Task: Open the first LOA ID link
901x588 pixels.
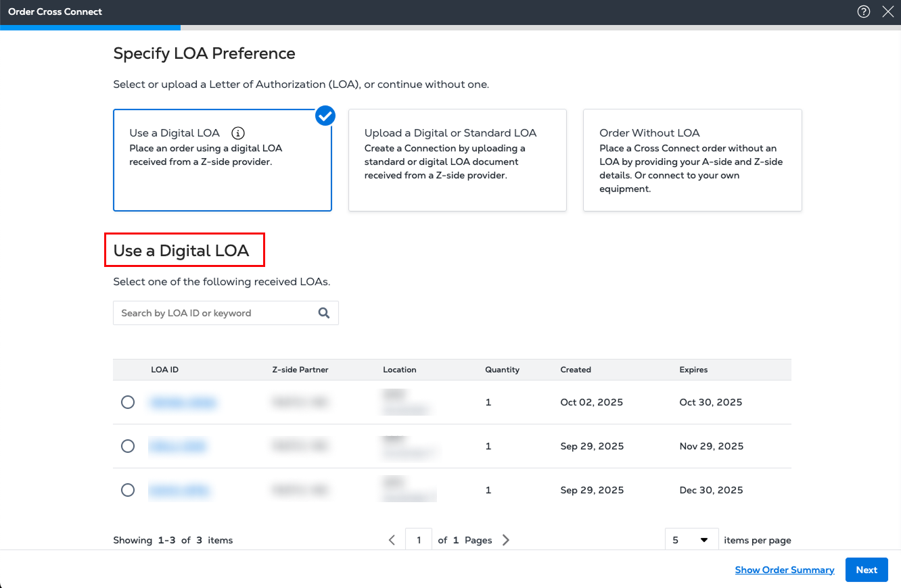Action: click(x=182, y=402)
